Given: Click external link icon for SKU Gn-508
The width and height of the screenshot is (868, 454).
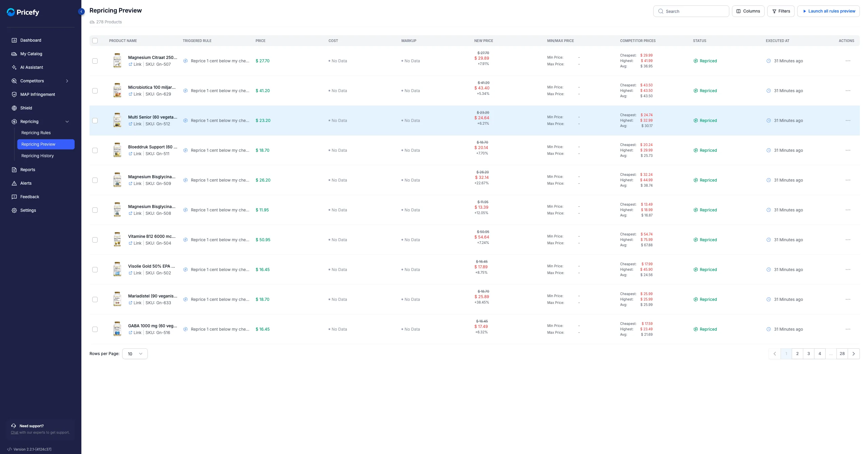Looking at the screenshot, I should [x=131, y=213].
